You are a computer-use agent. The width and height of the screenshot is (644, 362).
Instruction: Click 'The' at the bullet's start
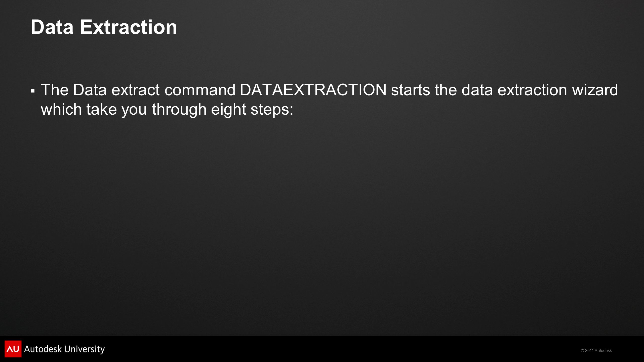coord(55,90)
